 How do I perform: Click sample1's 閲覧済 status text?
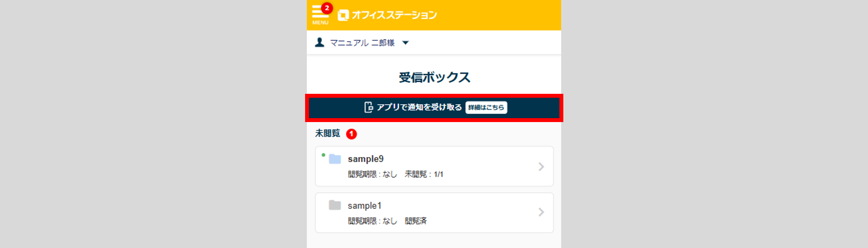pos(415,221)
